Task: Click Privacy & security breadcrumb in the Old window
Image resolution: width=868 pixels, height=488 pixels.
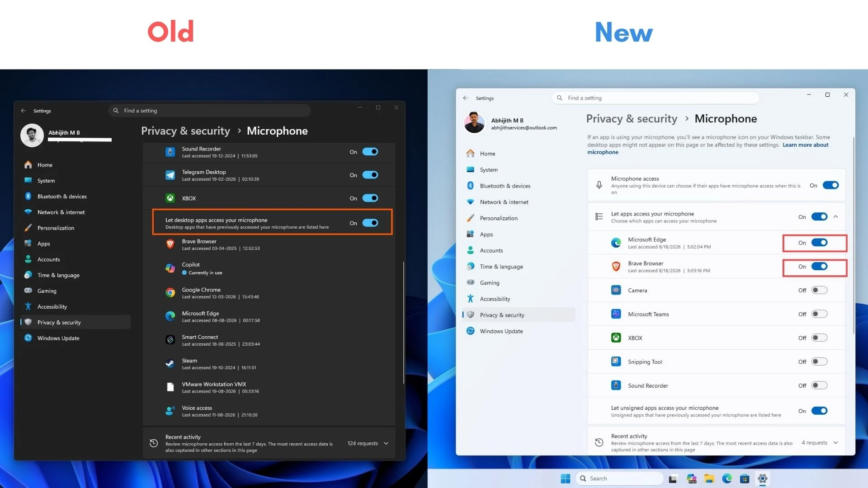Action: [x=185, y=131]
